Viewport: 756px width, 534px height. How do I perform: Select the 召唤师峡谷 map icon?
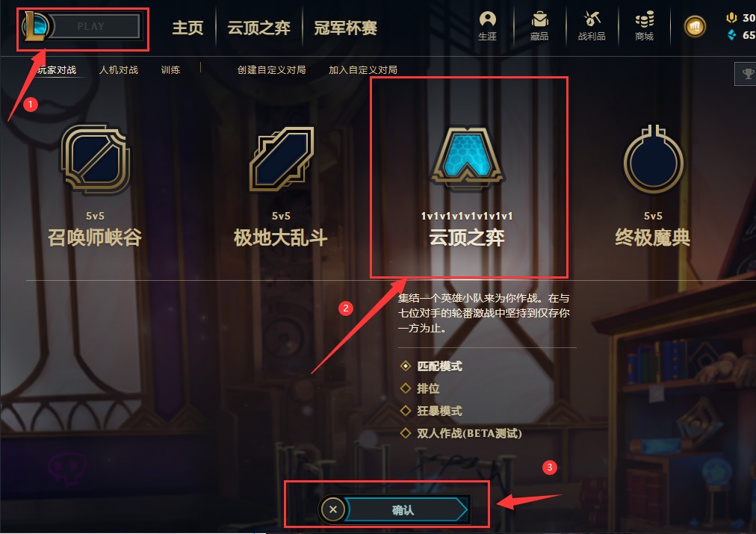coord(95,160)
